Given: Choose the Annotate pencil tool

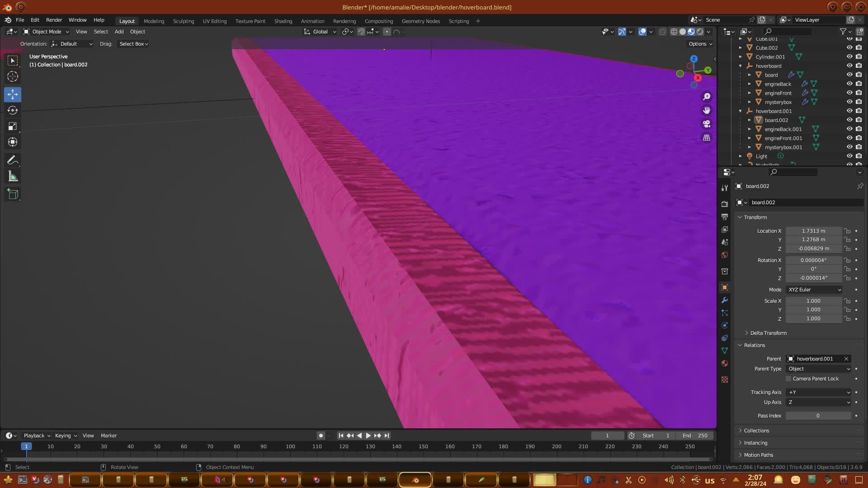Looking at the screenshot, I should [x=13, y=160].
